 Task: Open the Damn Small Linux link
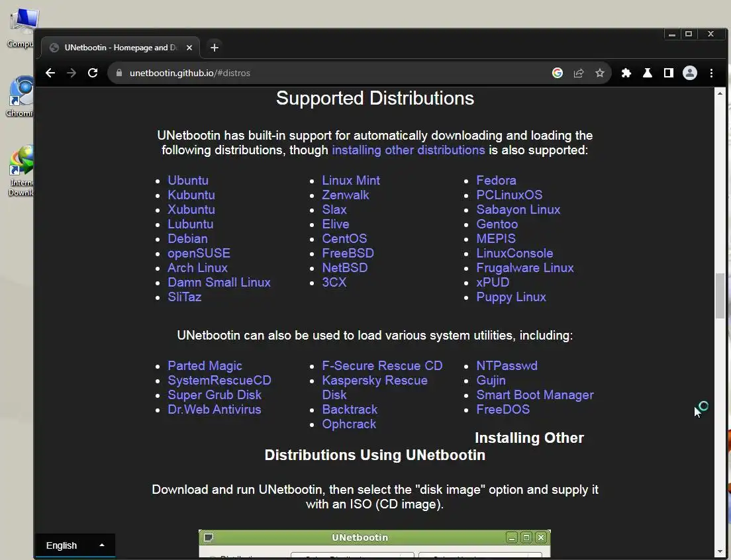[x=219, y=283]
